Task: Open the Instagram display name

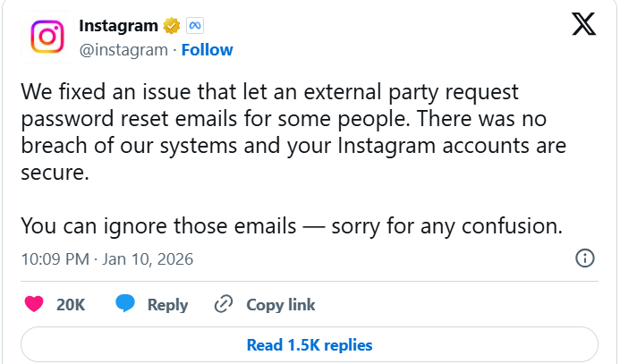Action: click(x=118, y=26)
